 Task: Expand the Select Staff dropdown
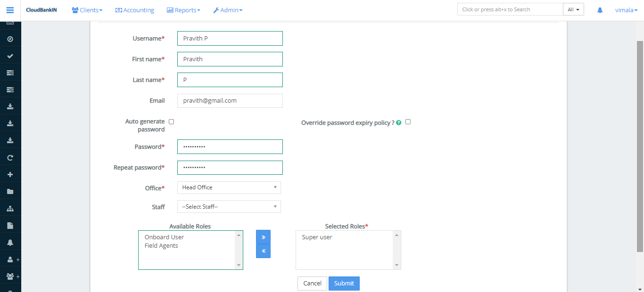pos(229,206)
